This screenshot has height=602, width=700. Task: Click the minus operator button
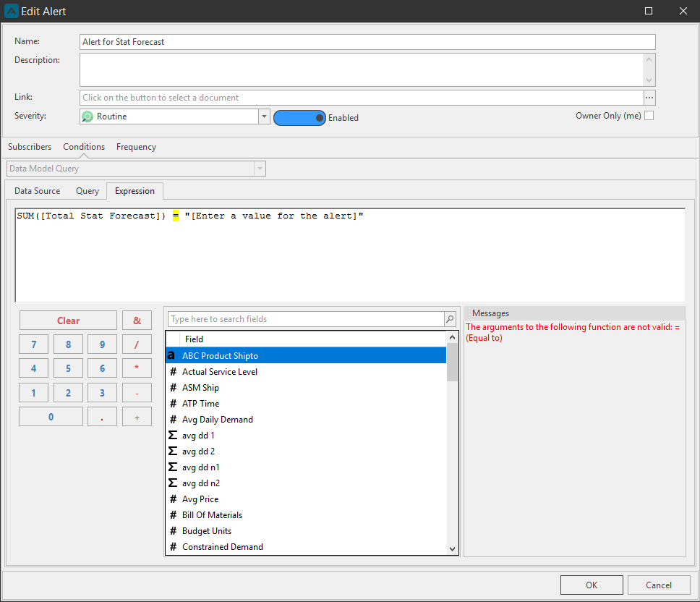tap(137, 393)
